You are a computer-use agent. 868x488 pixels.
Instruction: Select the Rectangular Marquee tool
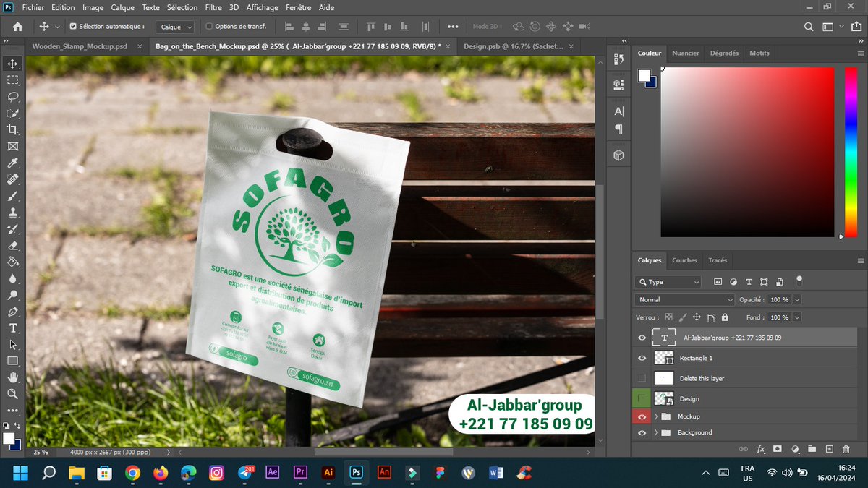click(x=12, y=80)
